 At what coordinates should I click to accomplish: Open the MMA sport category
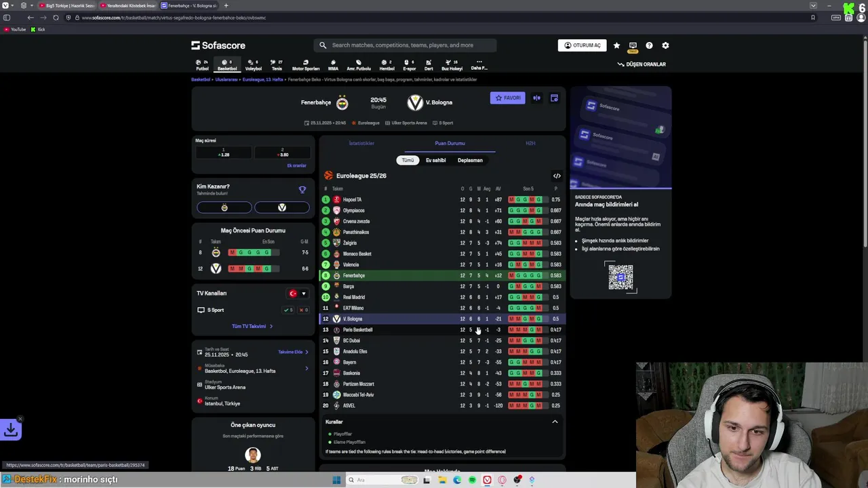(333, 65)
